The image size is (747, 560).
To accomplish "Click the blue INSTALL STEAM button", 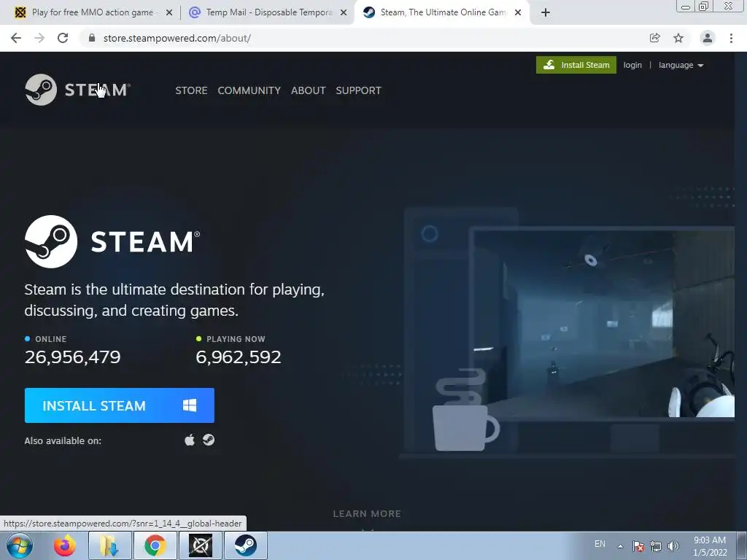I will [119, 405].
